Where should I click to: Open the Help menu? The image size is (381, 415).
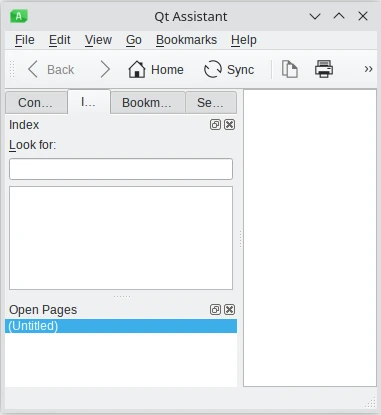point(244,40)
